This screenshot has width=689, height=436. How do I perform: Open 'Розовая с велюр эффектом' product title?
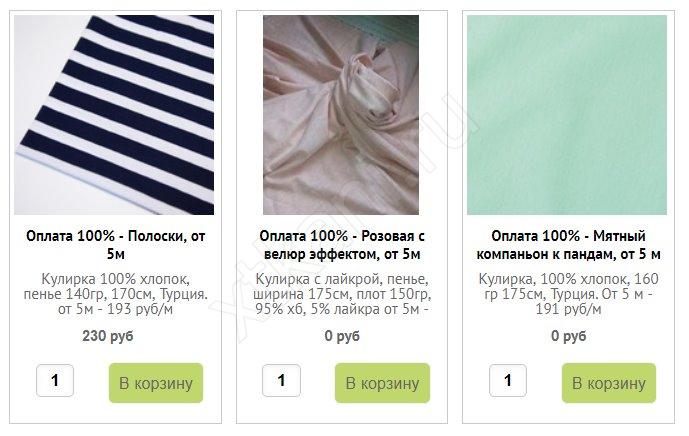tap(342, 245)
